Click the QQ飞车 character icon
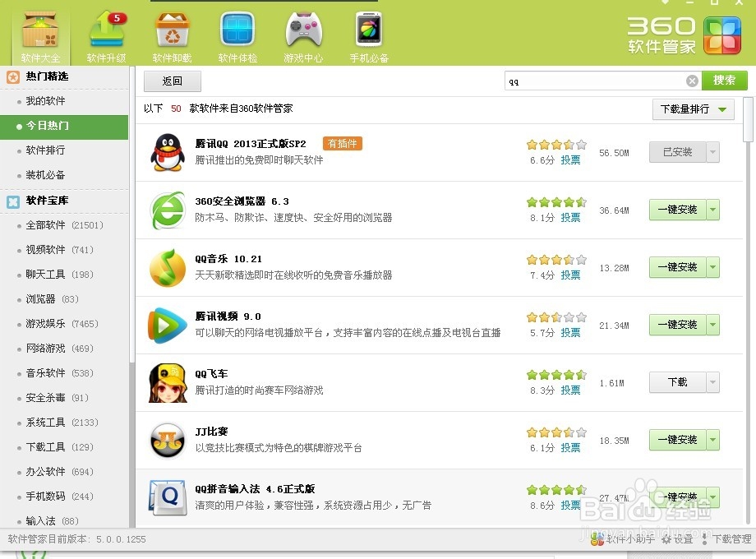This screenshot has height=559, width=756. [x=168, y=383]
